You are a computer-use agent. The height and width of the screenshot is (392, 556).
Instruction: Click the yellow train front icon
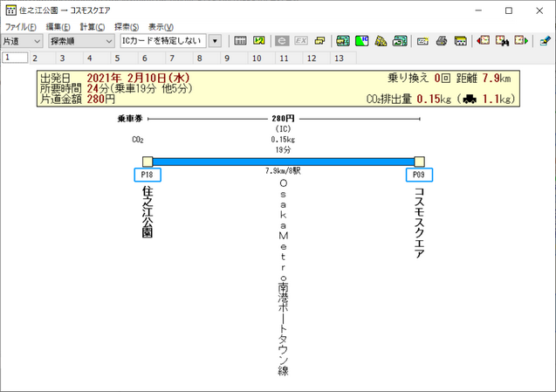coord(460,41)
